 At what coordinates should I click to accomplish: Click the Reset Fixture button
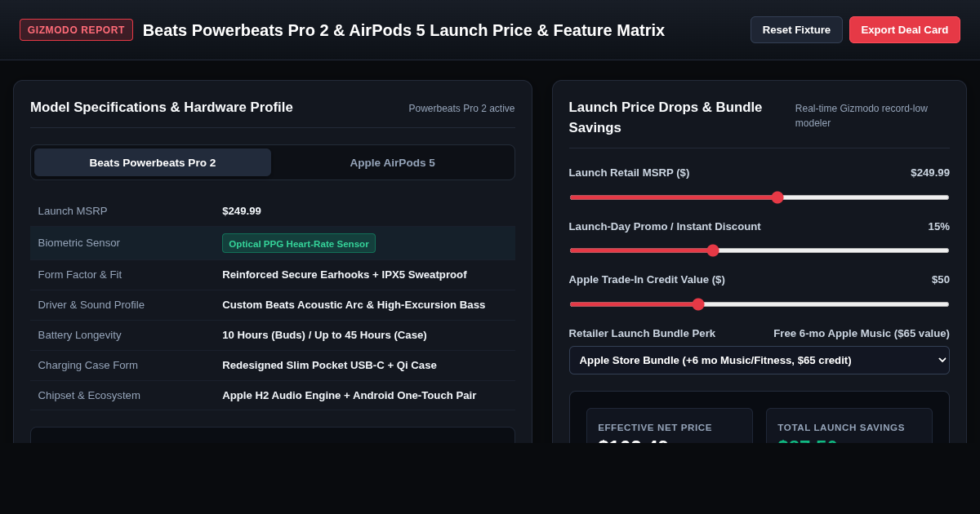coord(796,30)
